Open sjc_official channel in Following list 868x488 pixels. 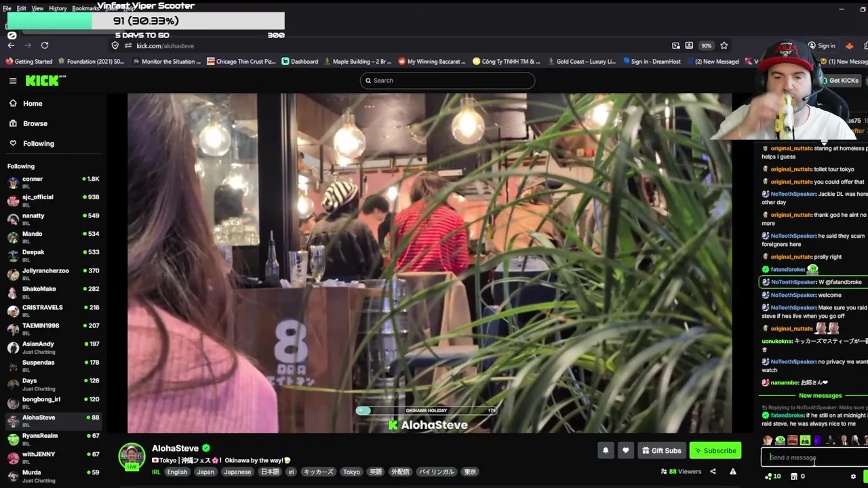pos(53,201)
